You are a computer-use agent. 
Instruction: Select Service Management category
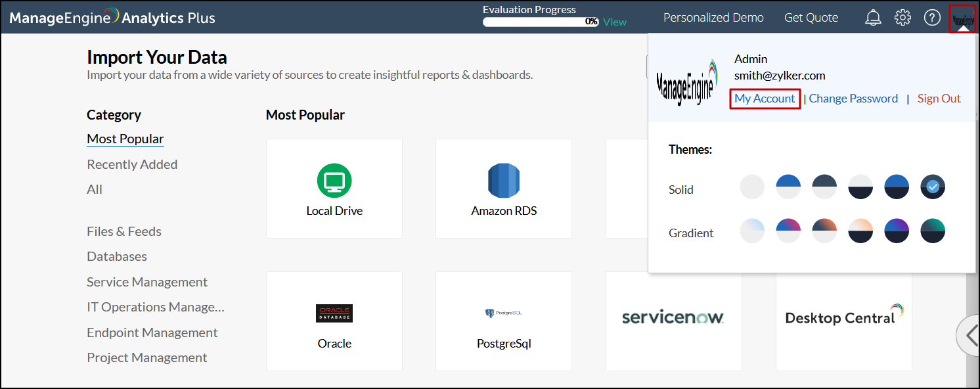click(147, 282)
